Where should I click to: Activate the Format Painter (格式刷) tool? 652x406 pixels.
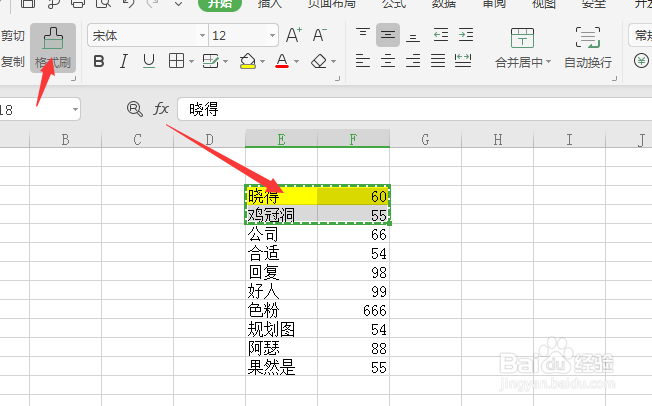coord(53,48)
